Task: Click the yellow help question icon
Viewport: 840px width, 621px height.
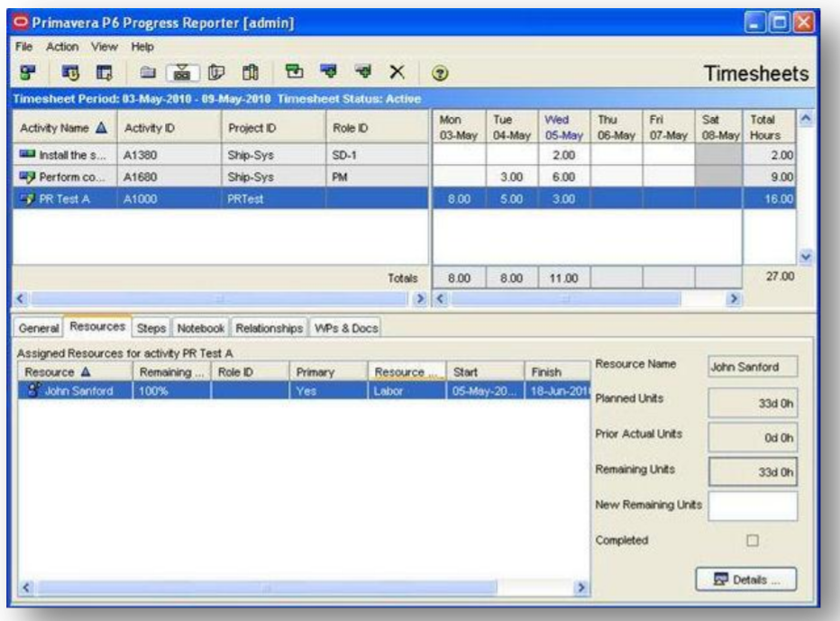Action: [x=440, y=73]
